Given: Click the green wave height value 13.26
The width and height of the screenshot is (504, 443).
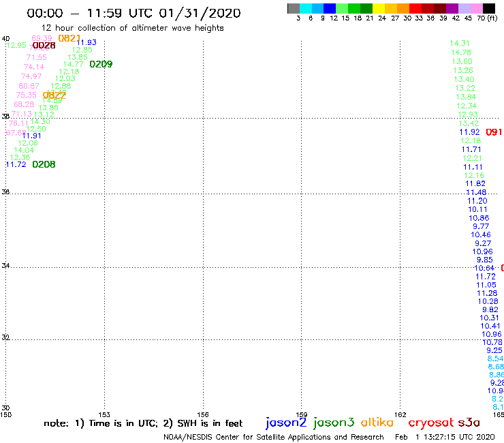Looking at the screenshot, I should 463,70.
